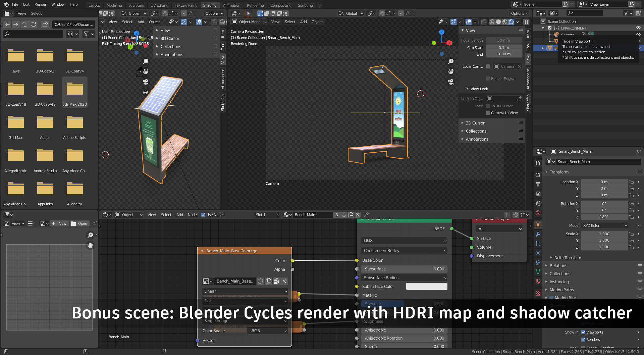Open Slot 1 material slot dropdown
644x355 pixels.
267,215
